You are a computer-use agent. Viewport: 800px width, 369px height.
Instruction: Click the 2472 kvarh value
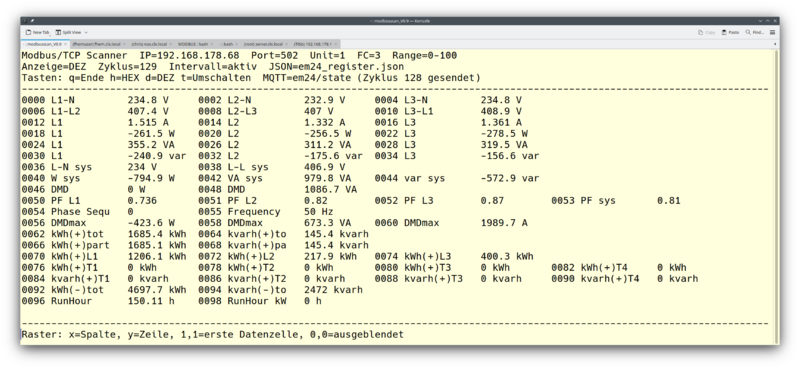[333, 291]
